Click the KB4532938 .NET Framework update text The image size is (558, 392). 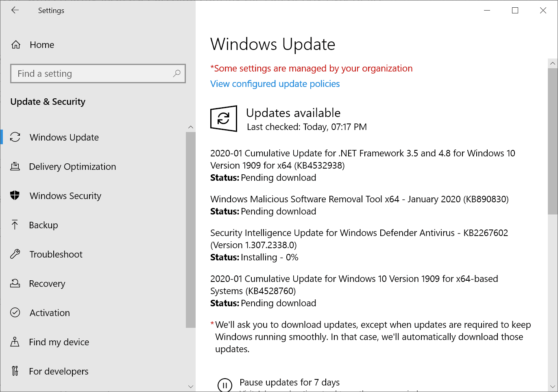363,159
